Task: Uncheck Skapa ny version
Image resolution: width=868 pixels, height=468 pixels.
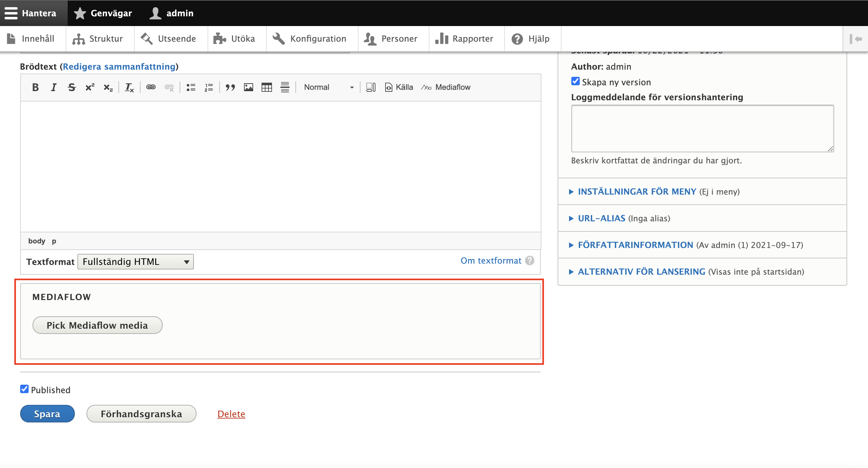Action: point(575,82)
